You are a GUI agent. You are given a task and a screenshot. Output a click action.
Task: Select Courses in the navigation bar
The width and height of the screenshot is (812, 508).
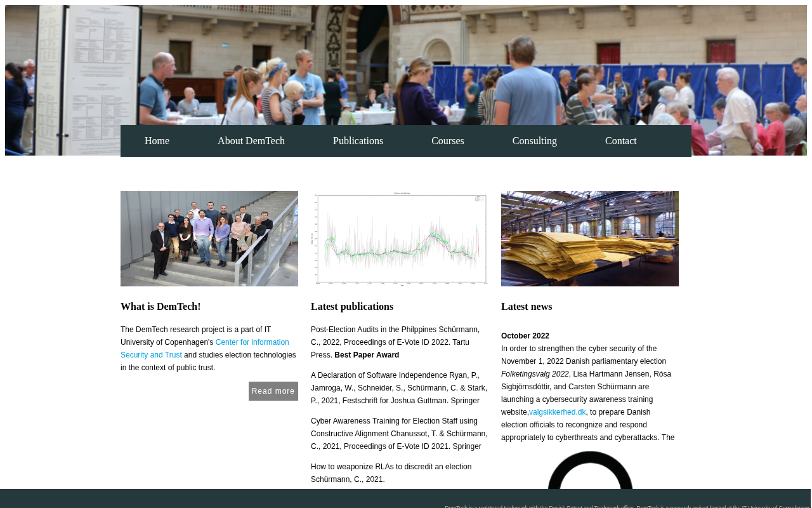click(x=448, y=141)
